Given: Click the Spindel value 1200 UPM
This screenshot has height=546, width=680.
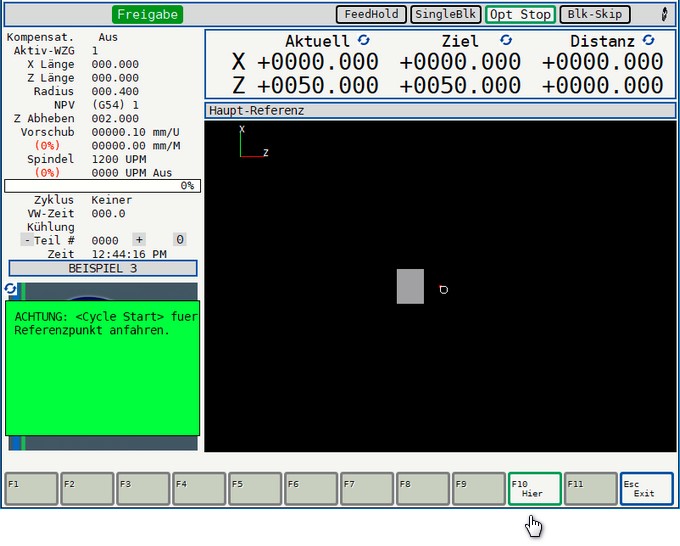Looking at the screenshot, I should coord(119,159).
